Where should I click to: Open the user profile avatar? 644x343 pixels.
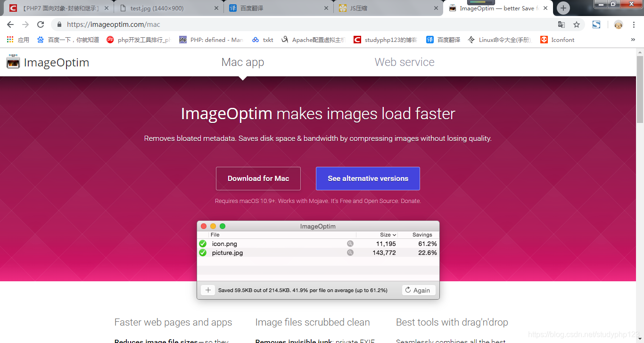(619, 24)
